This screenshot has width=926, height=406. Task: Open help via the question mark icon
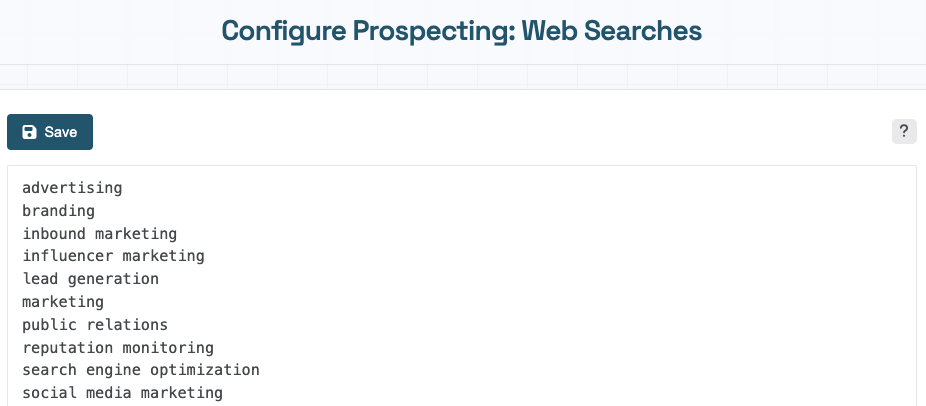click(x=904, y=131)
